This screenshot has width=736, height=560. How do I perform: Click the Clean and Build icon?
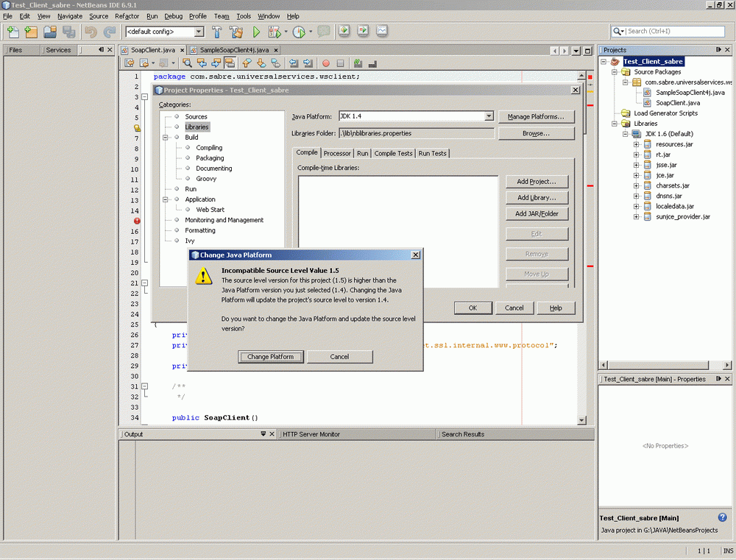(x=236, y=32)
